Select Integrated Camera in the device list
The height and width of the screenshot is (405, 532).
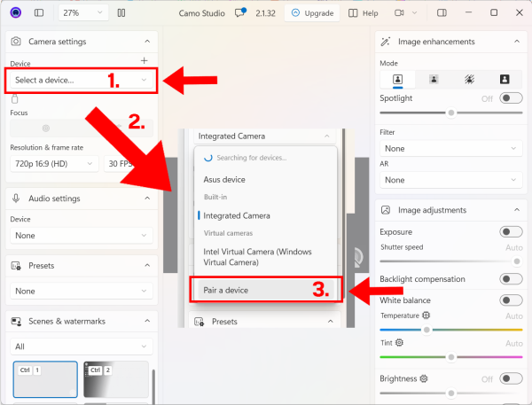237,215
